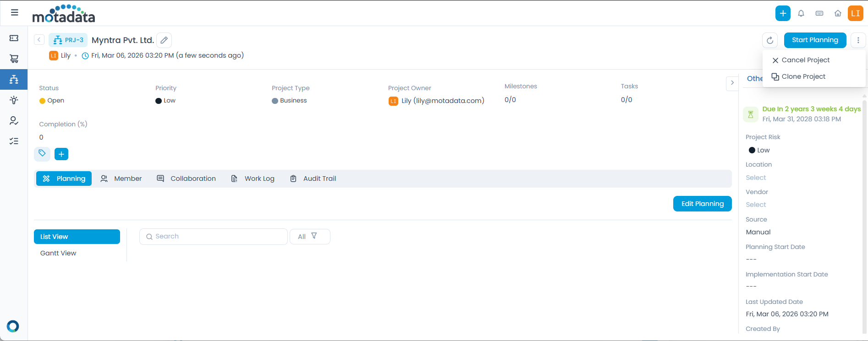This screenshot has height=341, width=868.
Task: Click the tag icon below Completion
Action: [42, 154]
